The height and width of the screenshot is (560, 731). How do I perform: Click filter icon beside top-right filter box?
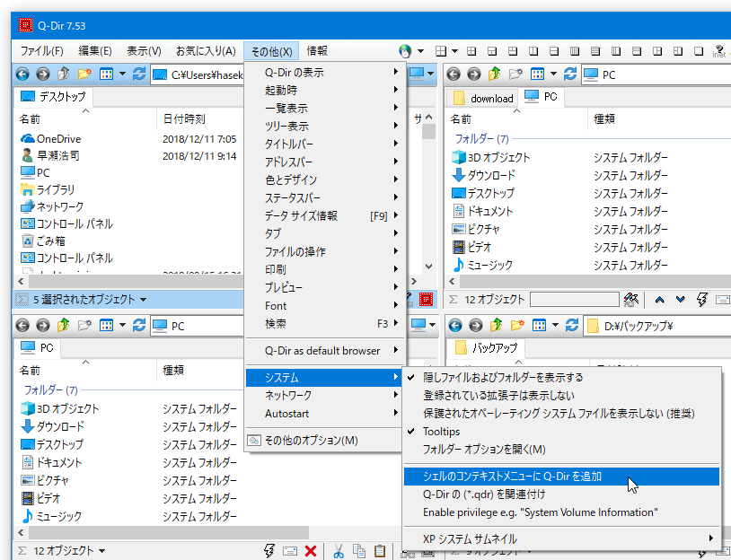630,299
